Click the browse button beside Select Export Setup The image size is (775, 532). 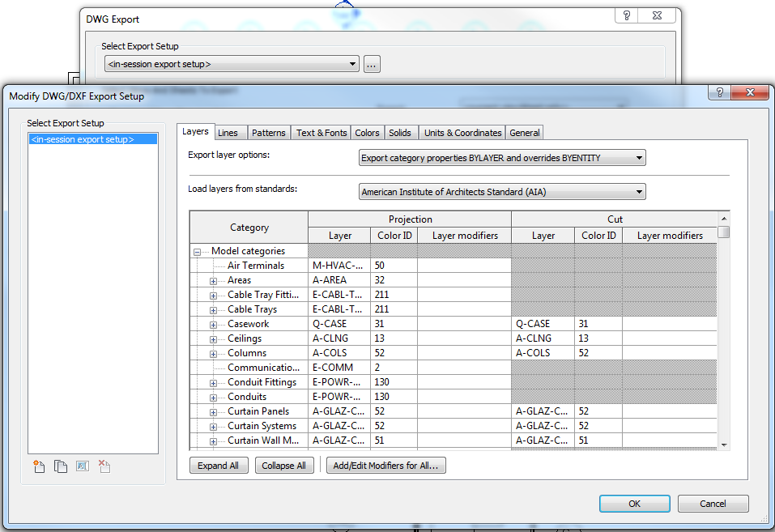tap(372, 63)
